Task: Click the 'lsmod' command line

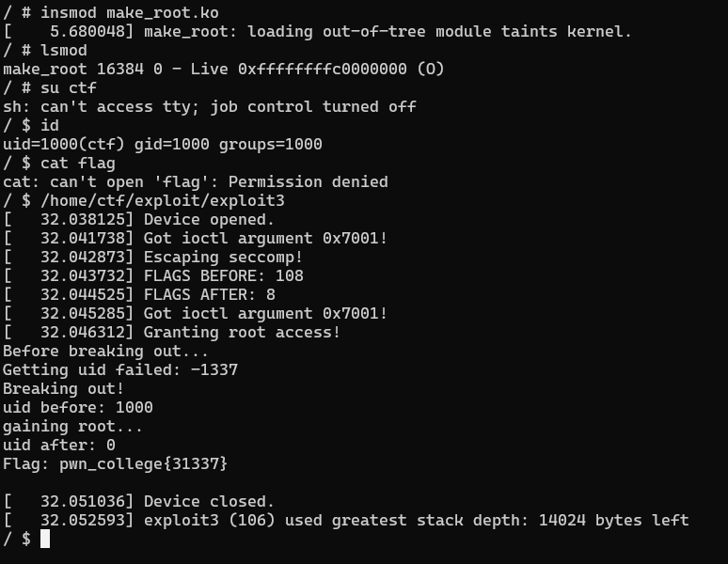Action: pyautogui.click(x=64, y=50)
